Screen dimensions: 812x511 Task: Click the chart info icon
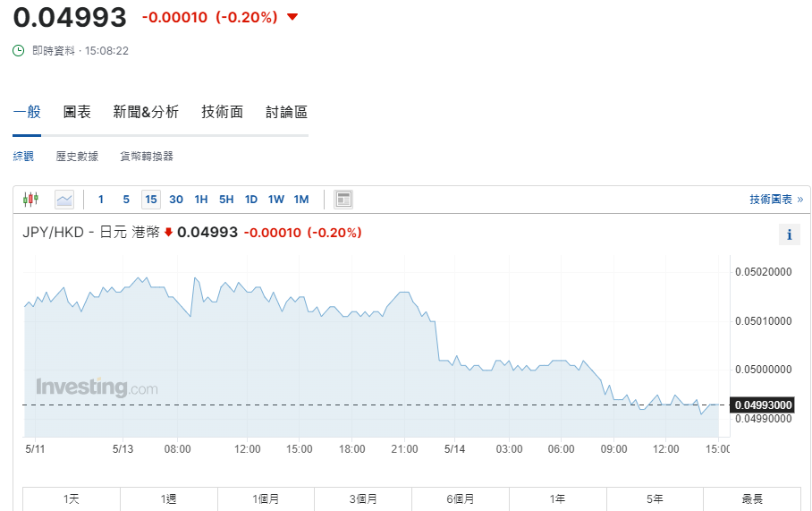(789, 235)
